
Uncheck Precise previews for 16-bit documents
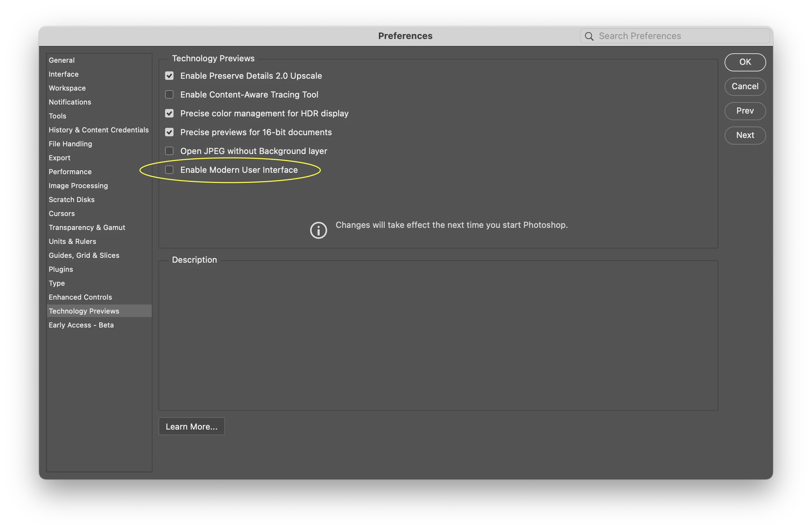click(169, 132)
